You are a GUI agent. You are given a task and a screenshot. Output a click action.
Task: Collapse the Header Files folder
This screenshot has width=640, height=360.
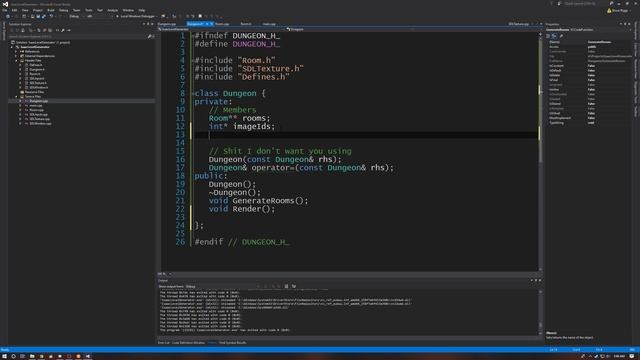pos(16,60)
